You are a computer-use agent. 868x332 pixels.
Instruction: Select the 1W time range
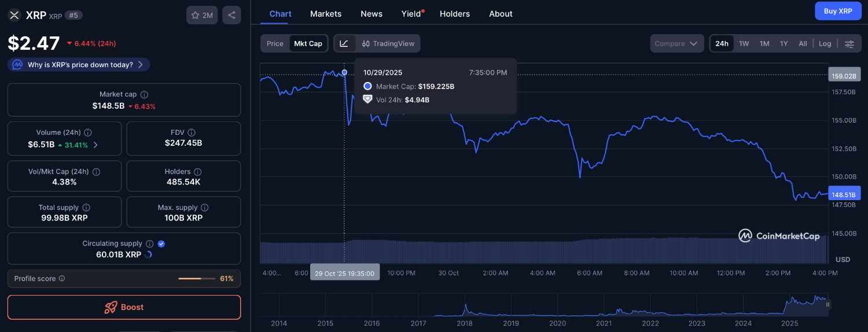tap(744, 43)
